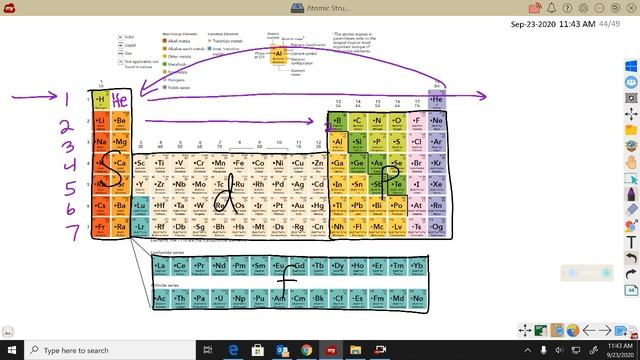
Task: Click the myViewBoard logo menu icon
Action: pos(9,8)
